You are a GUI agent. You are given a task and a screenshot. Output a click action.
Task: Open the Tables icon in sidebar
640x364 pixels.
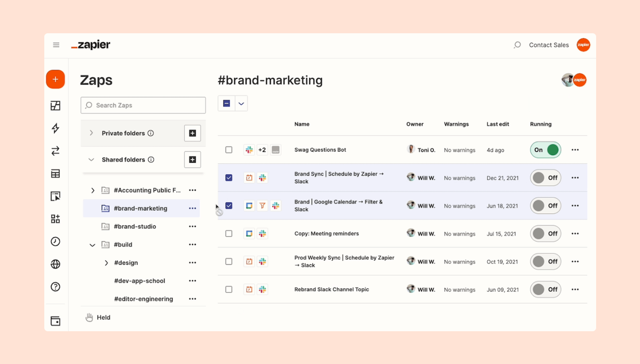[x=56, y=174]
